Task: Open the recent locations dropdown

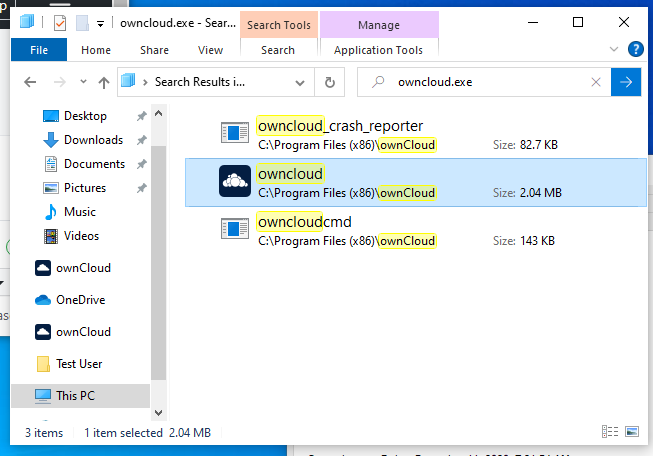Action: (83, 82)
